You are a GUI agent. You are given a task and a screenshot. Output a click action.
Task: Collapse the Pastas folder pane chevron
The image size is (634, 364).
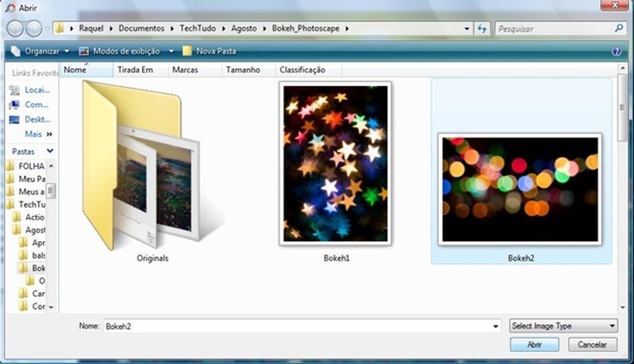pyautogui.click(x=50, y=151)
